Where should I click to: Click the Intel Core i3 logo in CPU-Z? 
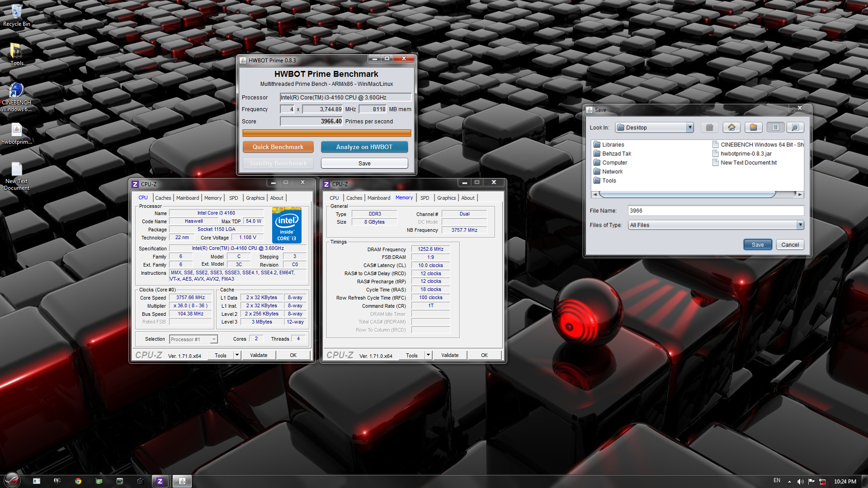287,225
